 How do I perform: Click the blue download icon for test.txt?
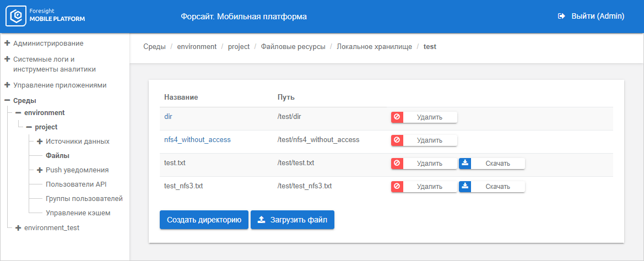pyautogui.click(x=465, y=164)
